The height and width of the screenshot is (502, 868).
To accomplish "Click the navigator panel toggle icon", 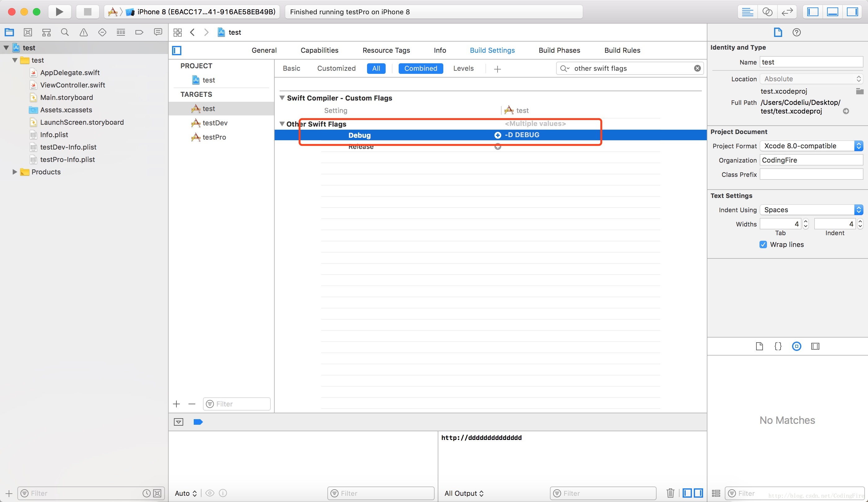I will [814, 12].
